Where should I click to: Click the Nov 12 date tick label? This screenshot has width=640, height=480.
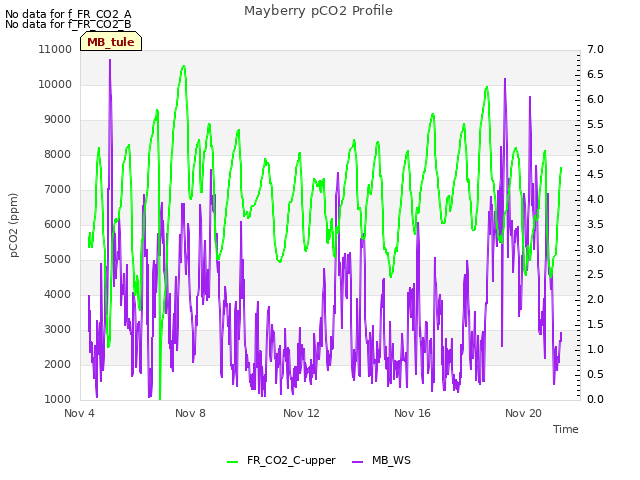[301, 413]
